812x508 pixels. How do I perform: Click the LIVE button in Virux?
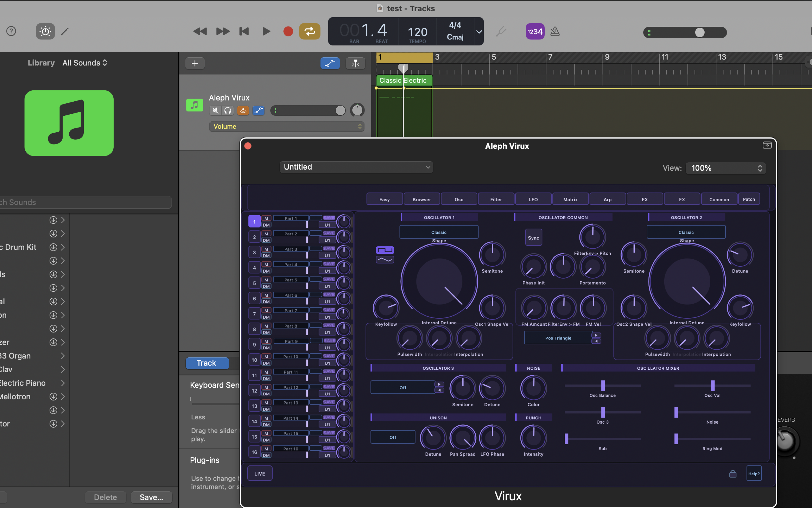pos(260,473)
